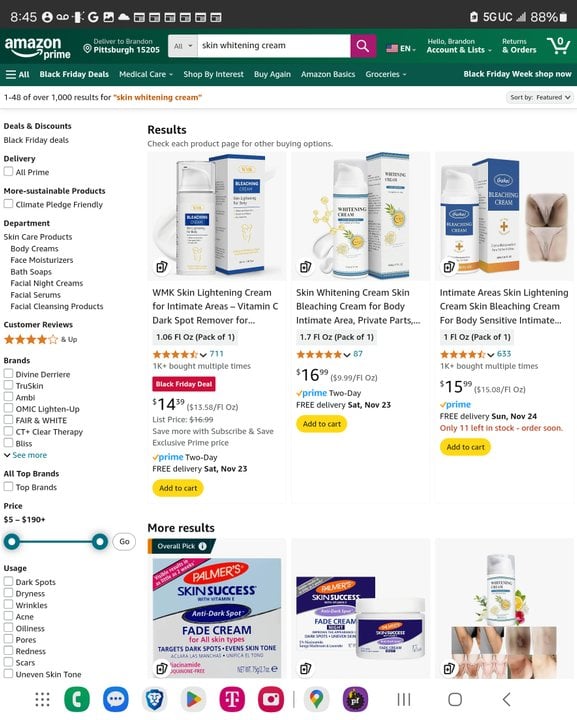Open the Sort by Featured dropdown
Viewport: 577px width, 720px height.
click(x=540, y=97)
